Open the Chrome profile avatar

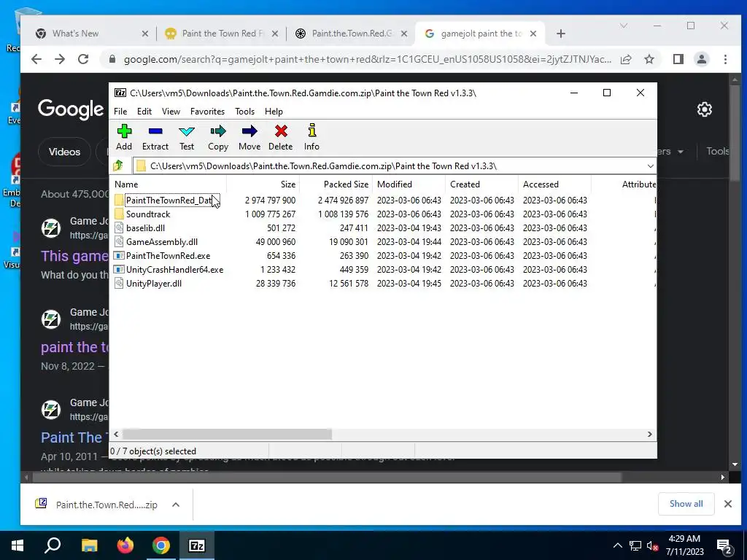pyautogui.click(x=701, y=59)
